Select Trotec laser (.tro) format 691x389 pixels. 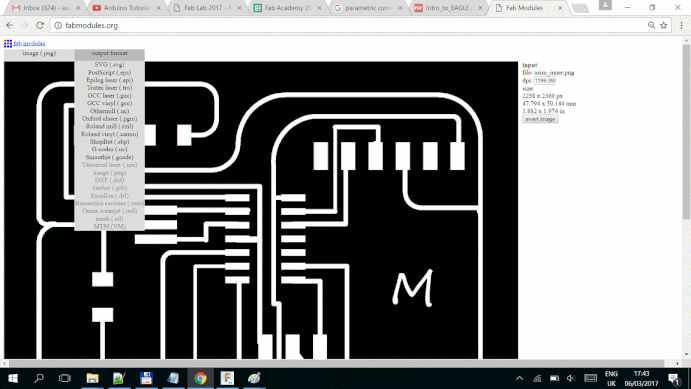[x=109, y=88]
